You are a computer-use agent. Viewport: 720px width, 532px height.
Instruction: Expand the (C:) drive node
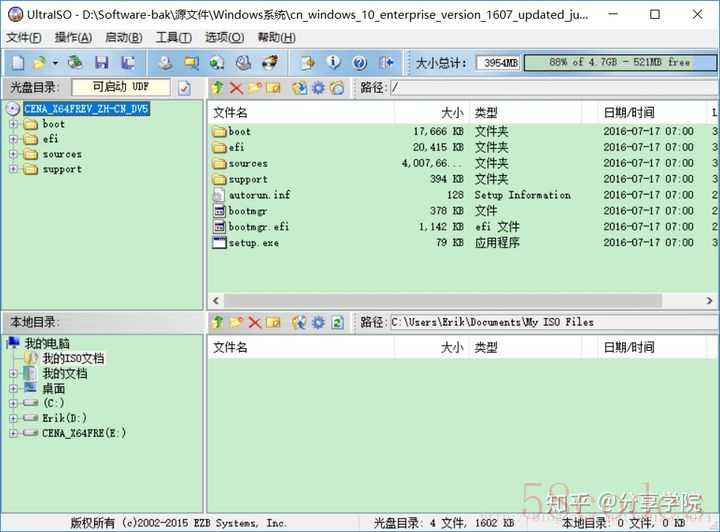(x=13, y=403)
